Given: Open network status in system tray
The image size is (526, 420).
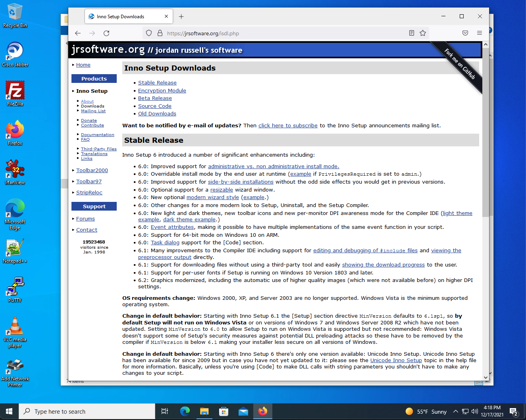Looking at the screenshot, I should coord(465,412).
